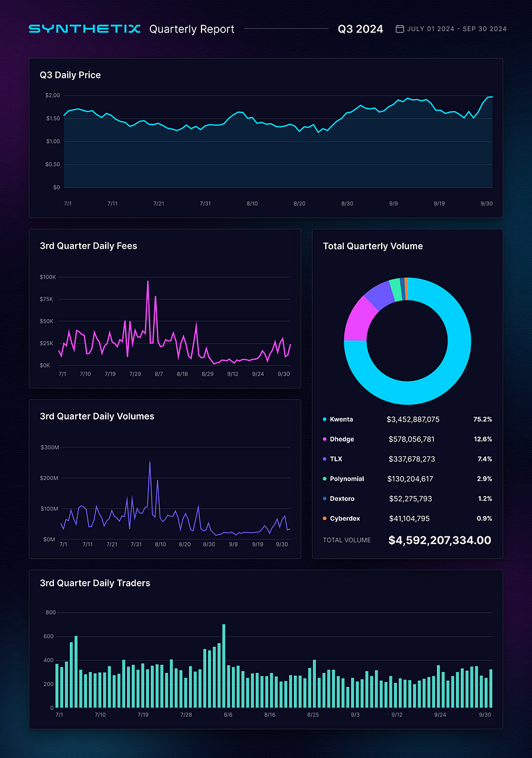Click the "TOTAL VOLUME" label
Viewport: 532px width, 758px height.
tap(346, 541)
